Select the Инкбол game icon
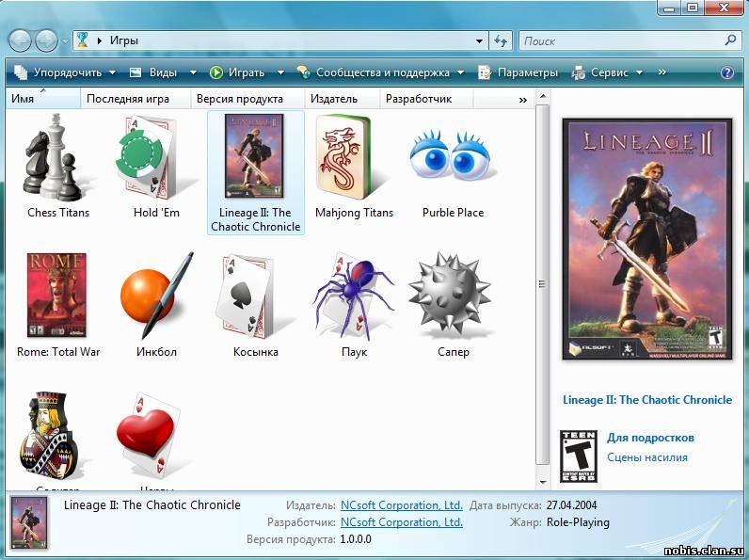 coord(157,295)
